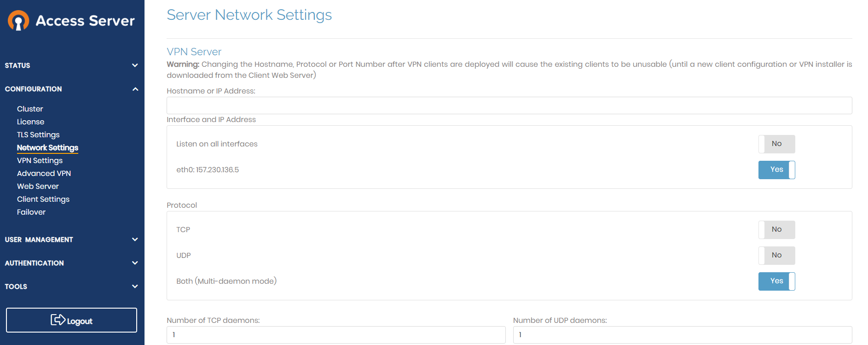This screenshot has height=345, width=868.
Task: Enable the TCP protocol toggle
Action: (x=776, y=230)
